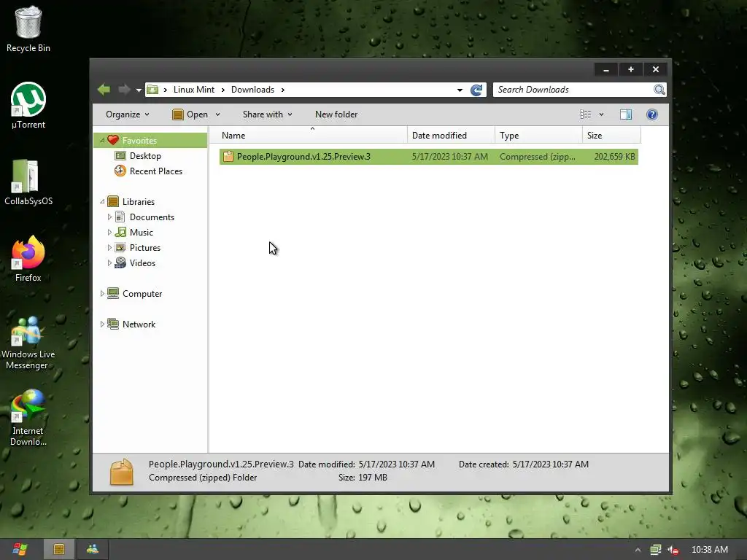This screenshot has width=747, height=560.
Task: Open the CollabSysOS desktop shortcut
Action: tap(28, 182)
